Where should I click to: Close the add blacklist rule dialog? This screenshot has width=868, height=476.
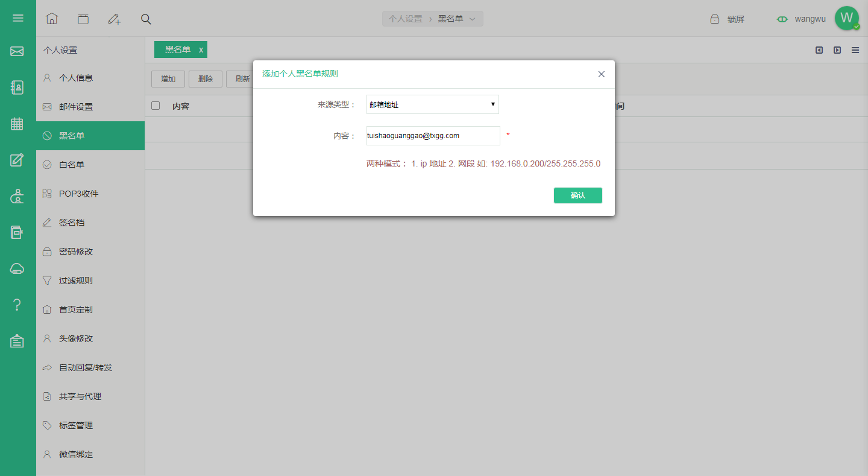coord(601,74)
